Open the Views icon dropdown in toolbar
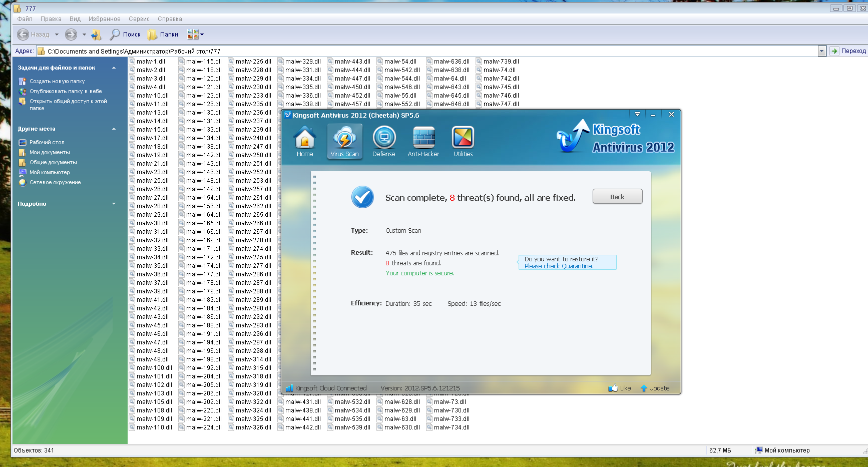Screen dimensions: 868x467 tap(195, 35)
